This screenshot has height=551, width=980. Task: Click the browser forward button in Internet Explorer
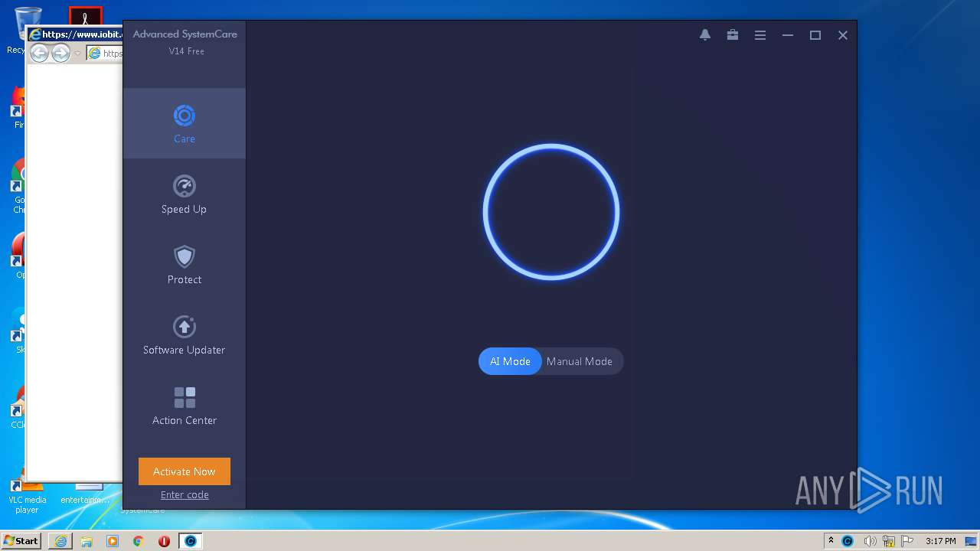(x=60, y=53)
